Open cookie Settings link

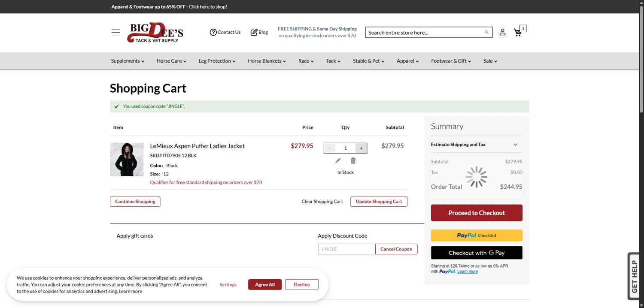[228, 284]
